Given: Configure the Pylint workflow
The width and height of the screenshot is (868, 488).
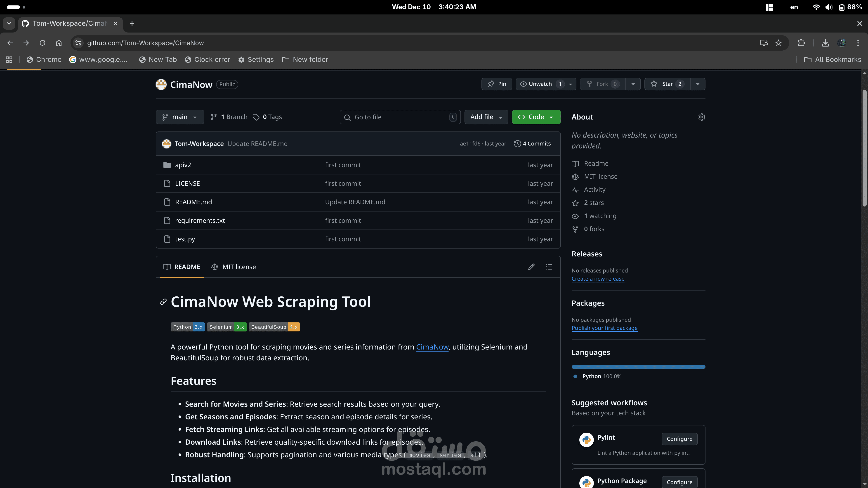Looking at the screenshot, I should (679, 439).
